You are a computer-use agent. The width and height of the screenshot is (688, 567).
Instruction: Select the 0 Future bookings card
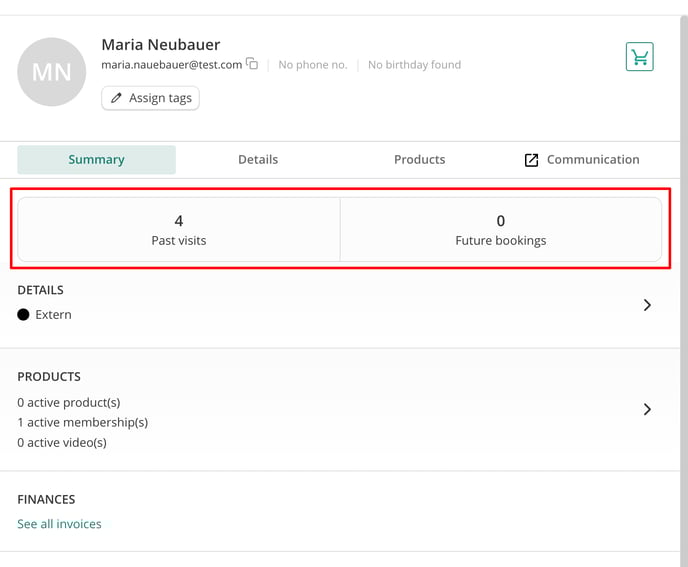pyautogui.click(x=501, y=230)
